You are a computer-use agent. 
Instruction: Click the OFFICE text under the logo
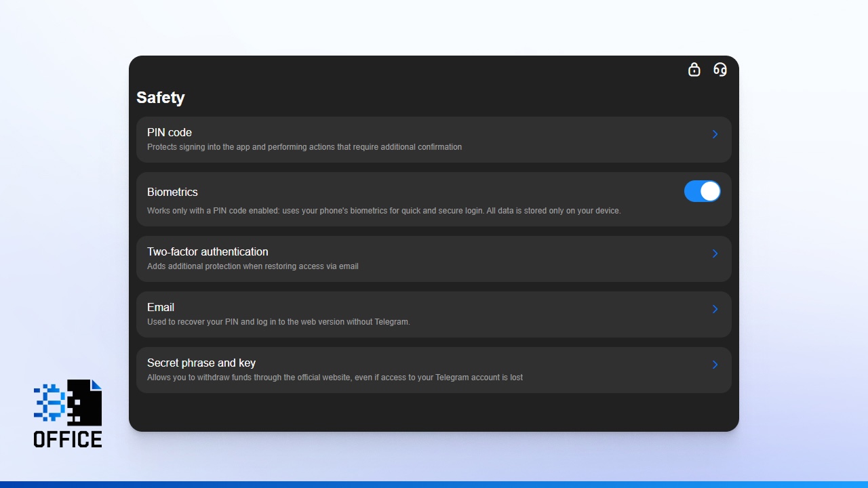pos(68,439)
